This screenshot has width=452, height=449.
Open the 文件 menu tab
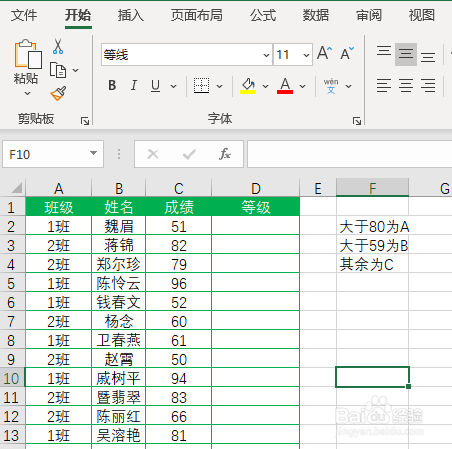(24, 15)
